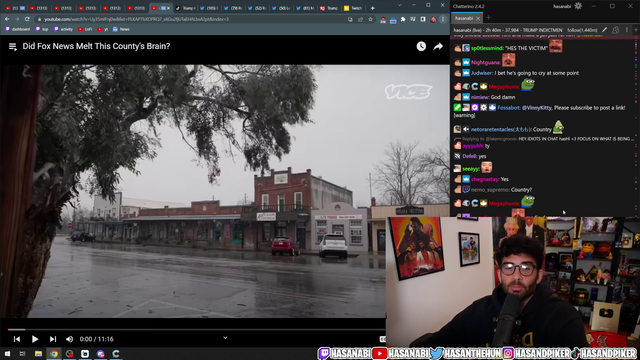Open the Chrome extensions puzzle icon
The image size is (640, 360).
click(x=403, y=19)
